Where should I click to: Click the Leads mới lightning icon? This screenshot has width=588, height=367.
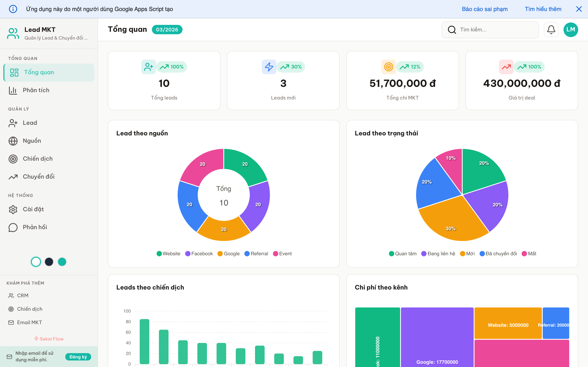pyautogui.click(x=269, y=67)
